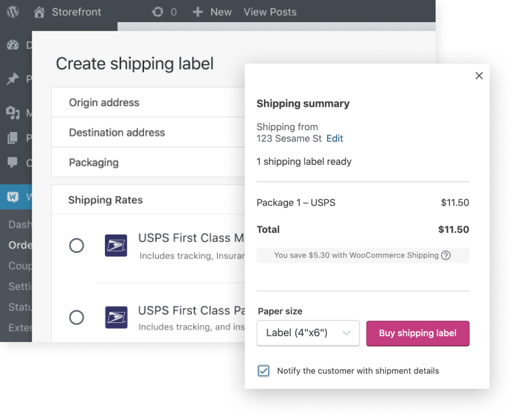Viewport: 516px width, 420px height.
Task: Click View Posts in the admin bar
Action: click(x=269, y=11)
